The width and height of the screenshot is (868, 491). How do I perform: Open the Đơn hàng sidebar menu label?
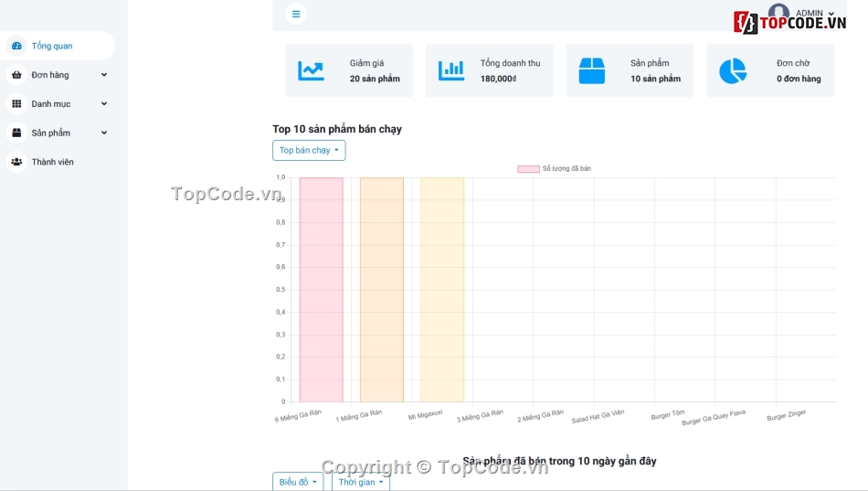(50, 75)
